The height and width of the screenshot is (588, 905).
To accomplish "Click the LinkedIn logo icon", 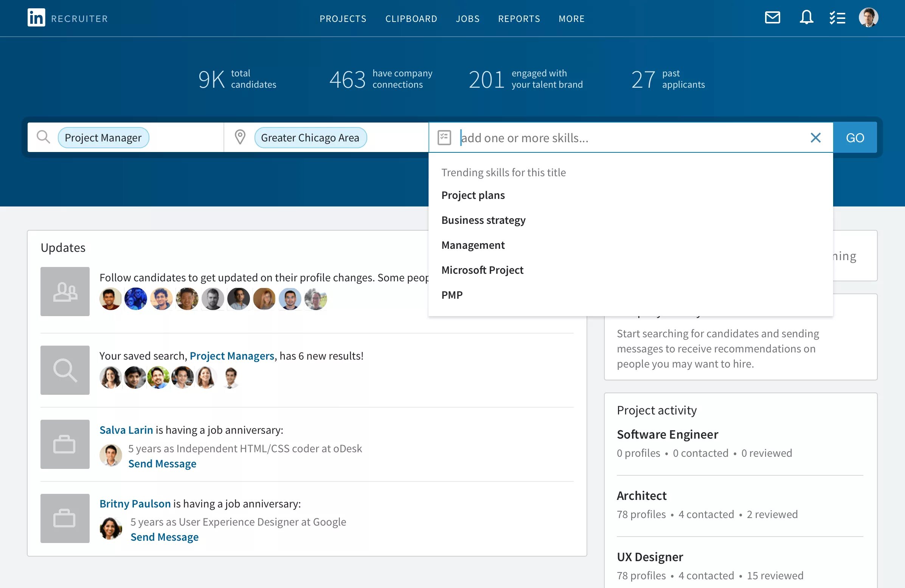I will pos(36,18).
